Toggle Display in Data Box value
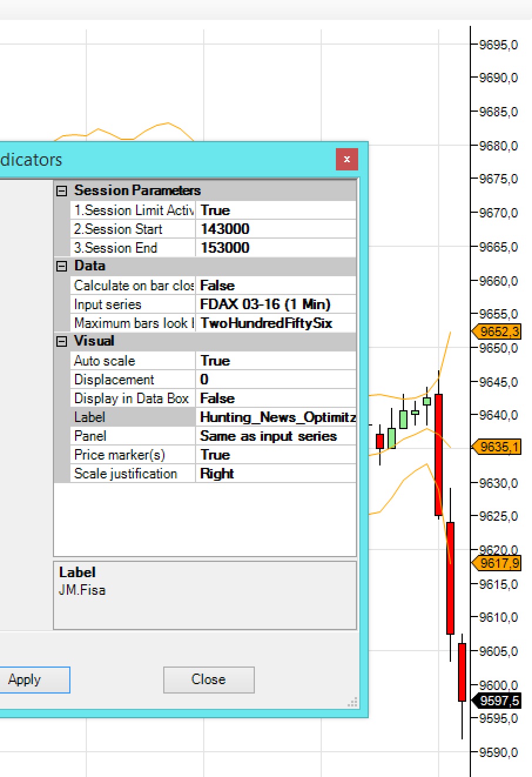 coord(275,398)
